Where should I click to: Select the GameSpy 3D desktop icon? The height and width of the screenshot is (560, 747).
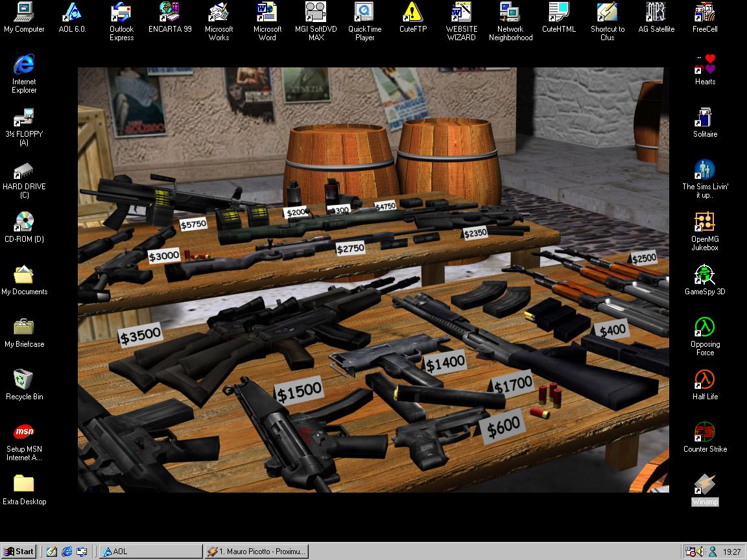click(x=705, y=275)
